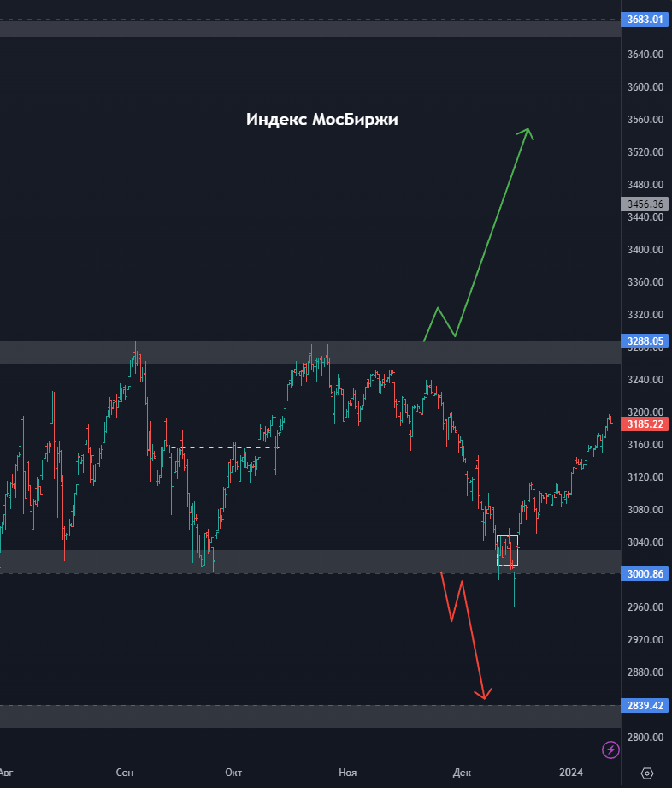Click the red 3185.22 current price label
The image size is (672, 788).
[x=645, y=424]
